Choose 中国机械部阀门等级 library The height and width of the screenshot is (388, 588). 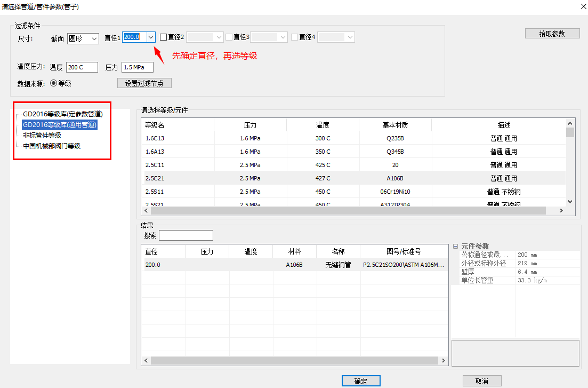pyautogui.click(x=52, y=146)
